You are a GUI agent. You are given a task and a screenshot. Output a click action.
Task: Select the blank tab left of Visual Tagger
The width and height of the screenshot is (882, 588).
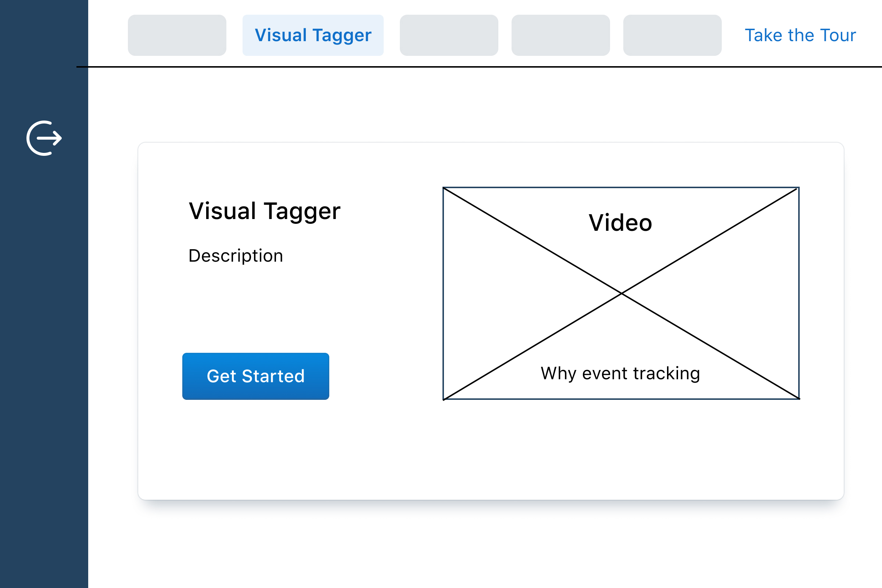(x=177, y=35)
